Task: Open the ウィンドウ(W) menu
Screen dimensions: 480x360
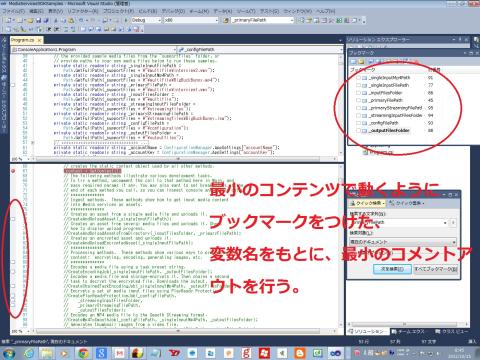Action: 297,11
